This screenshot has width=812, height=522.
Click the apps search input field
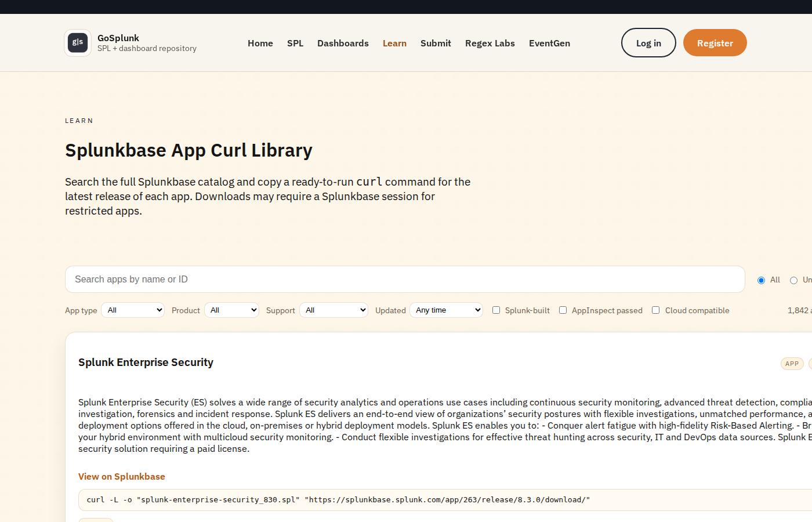tap(405, 279)
